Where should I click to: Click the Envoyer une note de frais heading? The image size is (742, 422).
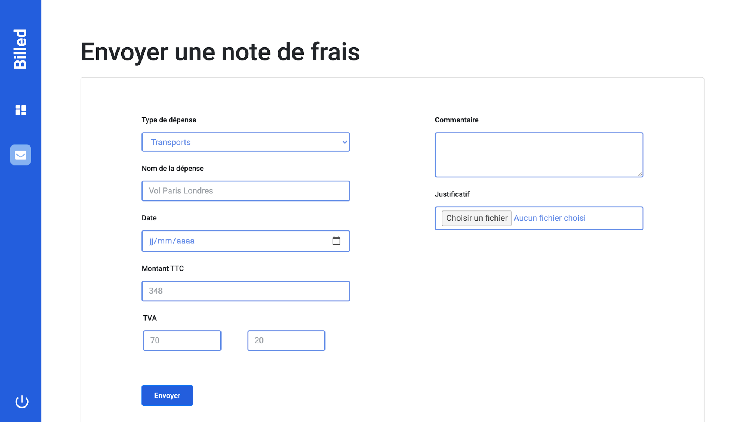pyautogui.click(x=220, y=52)
